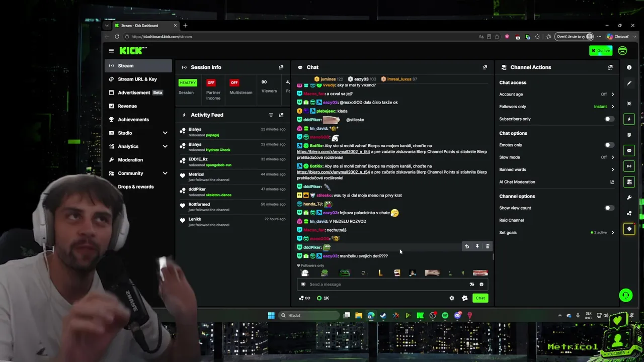
Task: Select Stream in the sidebar
Action: 138,66
